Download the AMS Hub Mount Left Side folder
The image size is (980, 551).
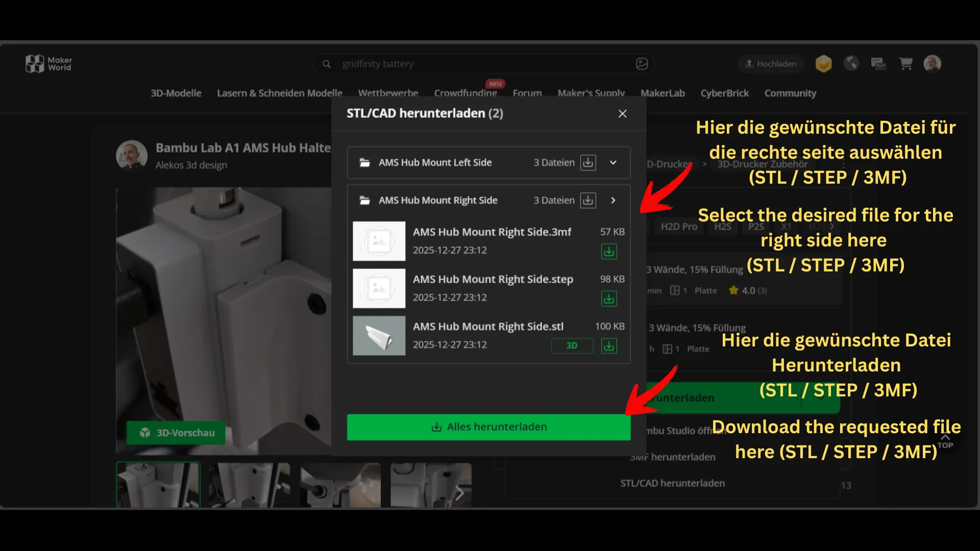point(588,163)
